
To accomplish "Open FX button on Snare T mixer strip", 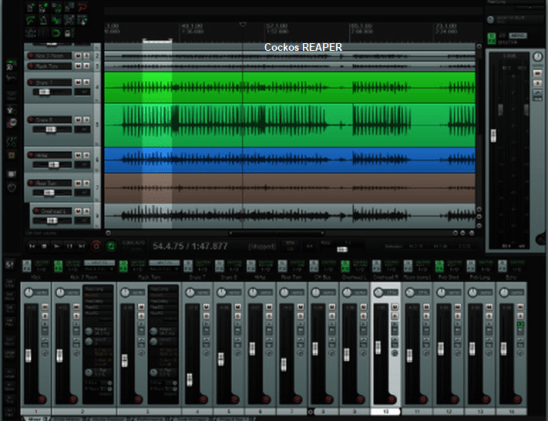I will tap(188, 266).
